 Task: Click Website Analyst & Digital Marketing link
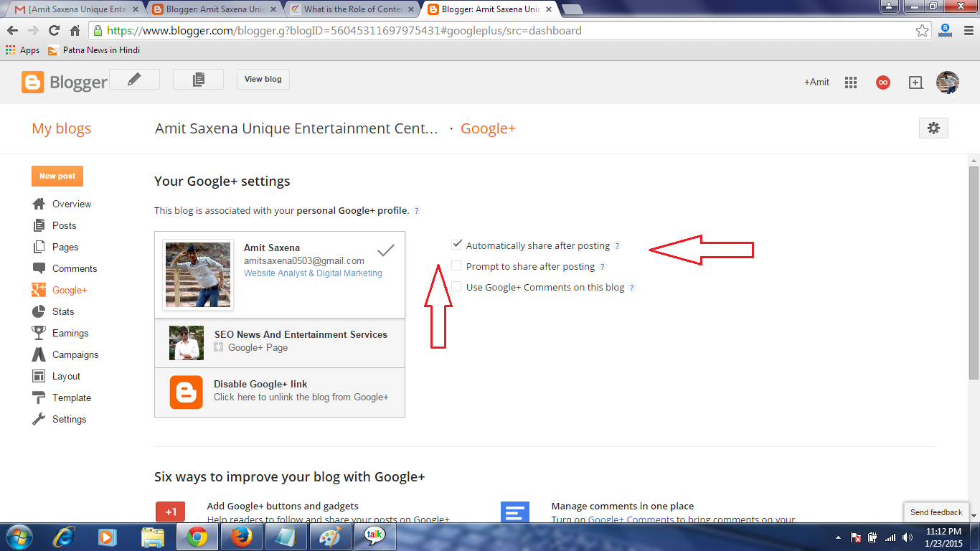pyautogui.click(x=313, y=273)
